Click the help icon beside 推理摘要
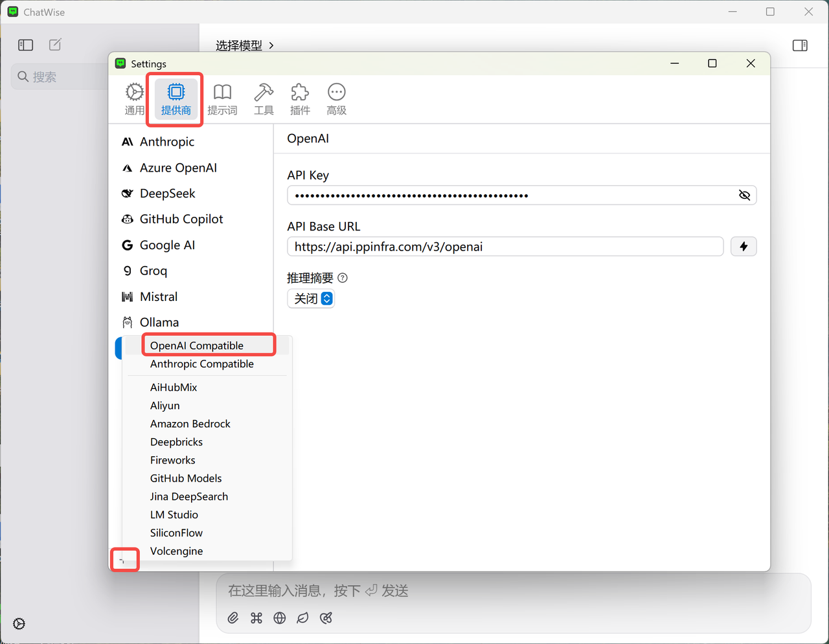 click(343, 278)
